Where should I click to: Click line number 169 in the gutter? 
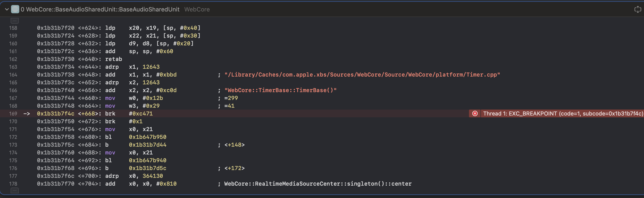pyautogui.click(x=13, y=114)
